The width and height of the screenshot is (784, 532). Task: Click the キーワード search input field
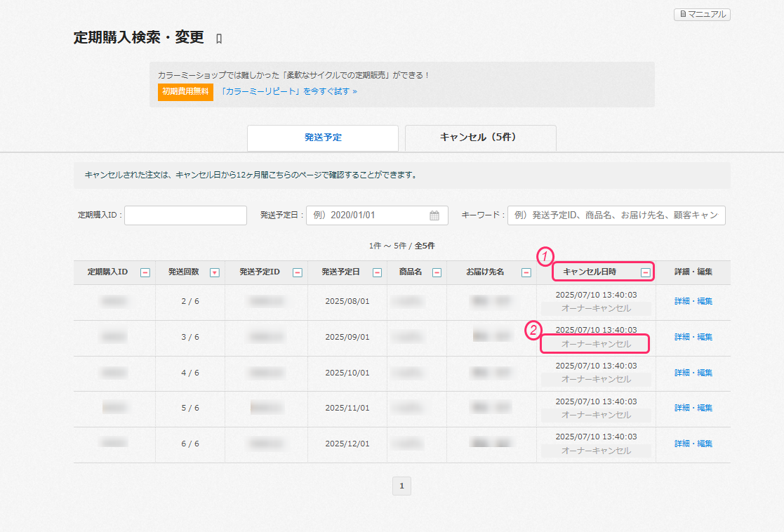pos(616,215)
